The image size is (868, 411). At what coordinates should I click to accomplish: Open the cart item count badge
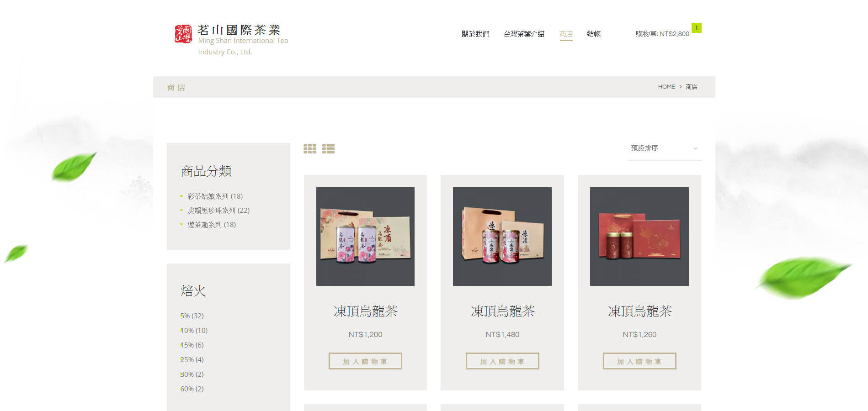pyautogui.click(x=696, y=28)
